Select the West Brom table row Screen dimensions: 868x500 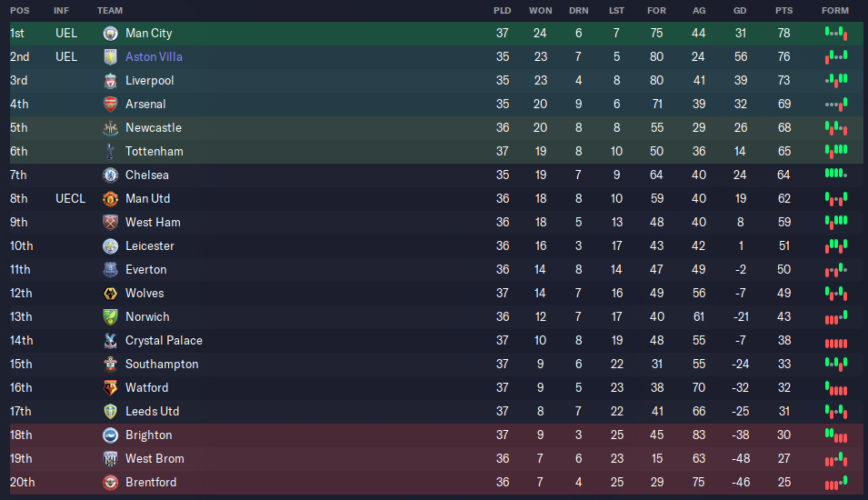tap(436, 459)
